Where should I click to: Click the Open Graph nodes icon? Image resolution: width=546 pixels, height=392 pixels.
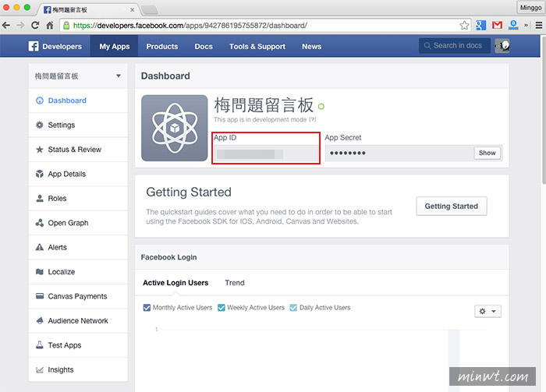[x=40, y=223]
